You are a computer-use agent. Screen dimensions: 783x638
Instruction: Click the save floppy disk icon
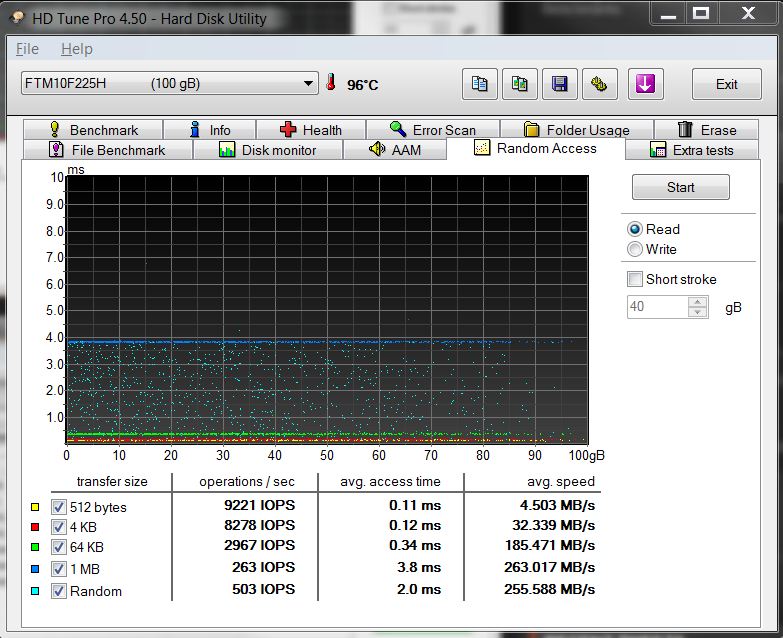tap(560, 84)
